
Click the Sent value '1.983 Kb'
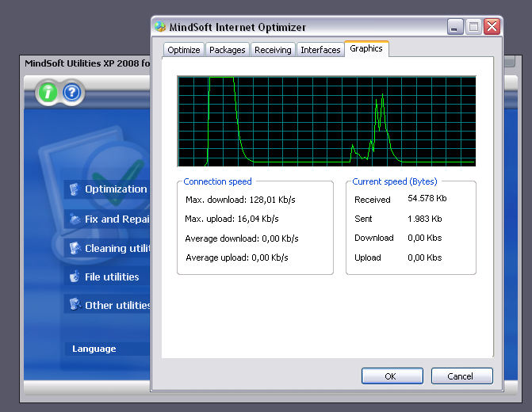425,219
